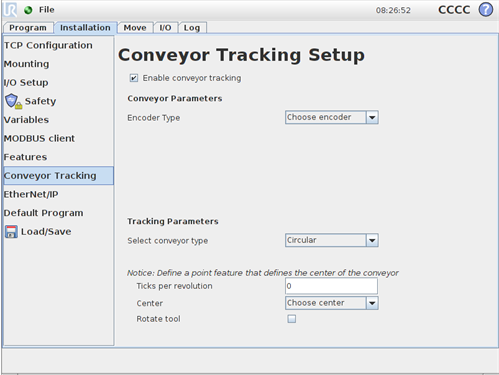Open help with the question mark icon
The image size is (499, 375).
tap(486, 9)
